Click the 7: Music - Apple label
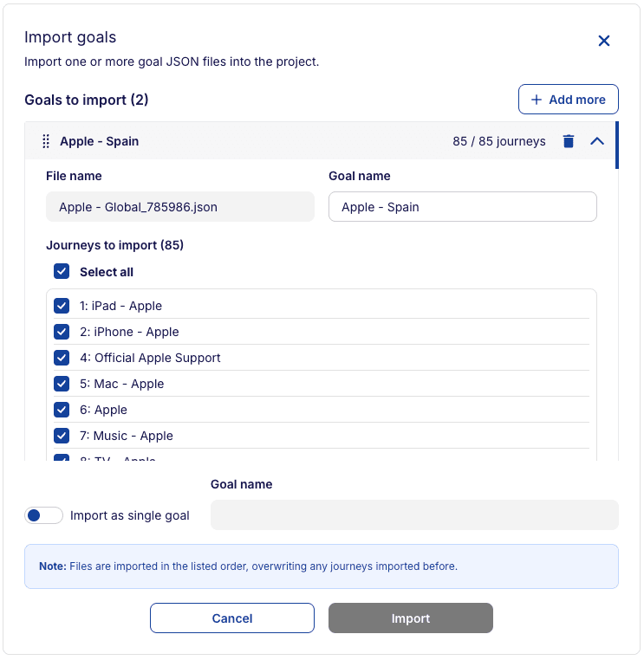644x660 pixels. [127, 436]
